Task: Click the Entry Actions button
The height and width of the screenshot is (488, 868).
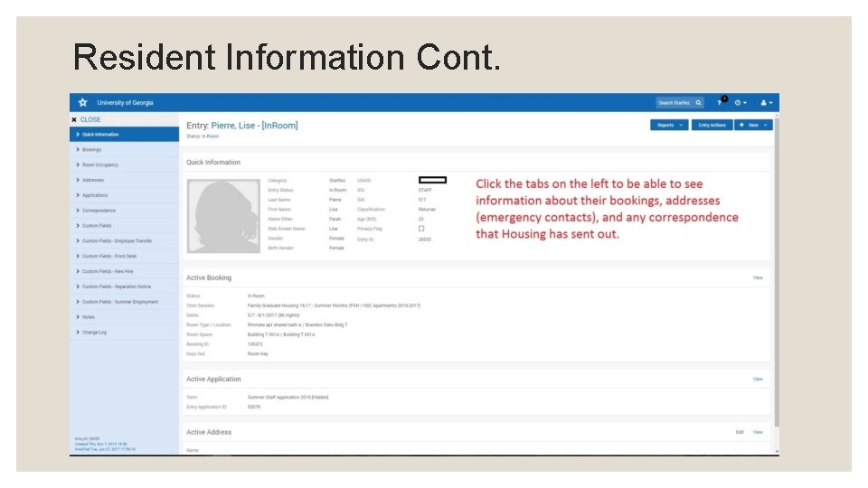Action: 712,125
